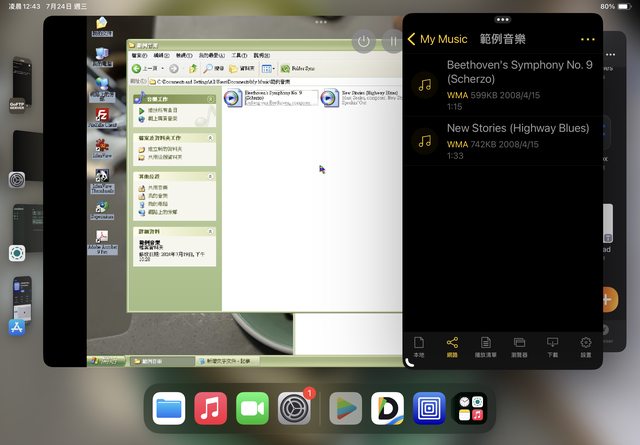Play Beethoven's Symphony No. 9 (Scherzo) track
Screen dimensions: 640x445
[502, 85]
